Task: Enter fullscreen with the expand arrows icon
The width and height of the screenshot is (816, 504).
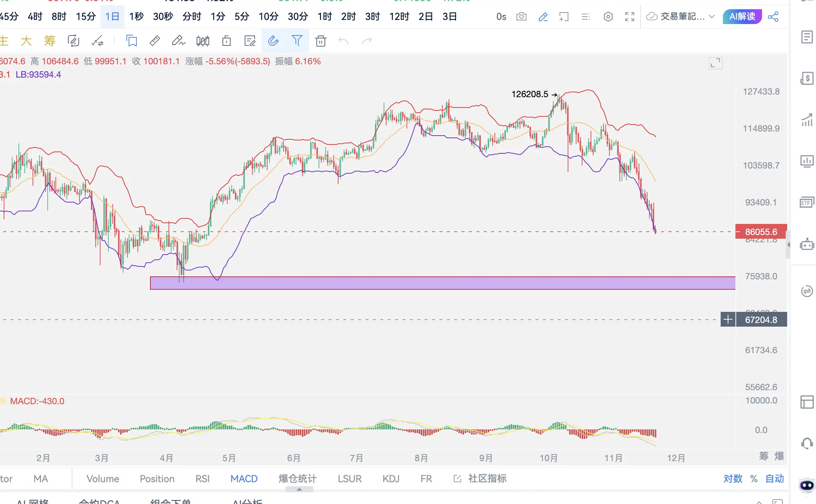Action: (x=630, y=17)
